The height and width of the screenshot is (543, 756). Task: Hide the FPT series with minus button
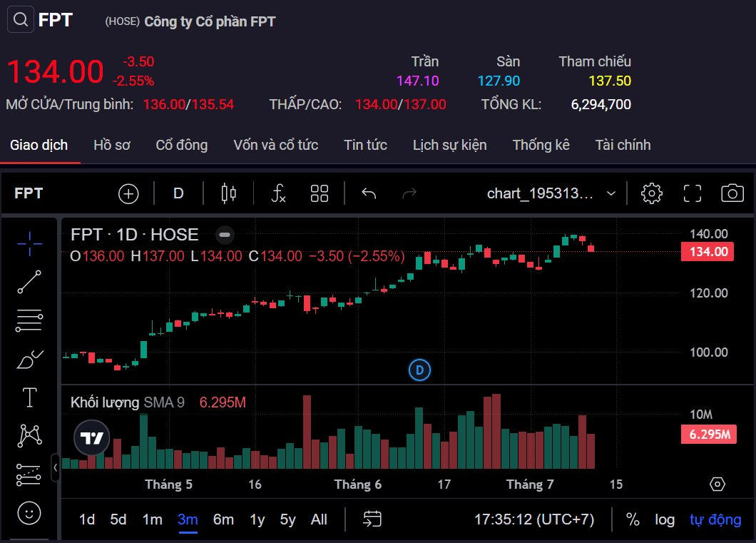click(x=224, y=235)
